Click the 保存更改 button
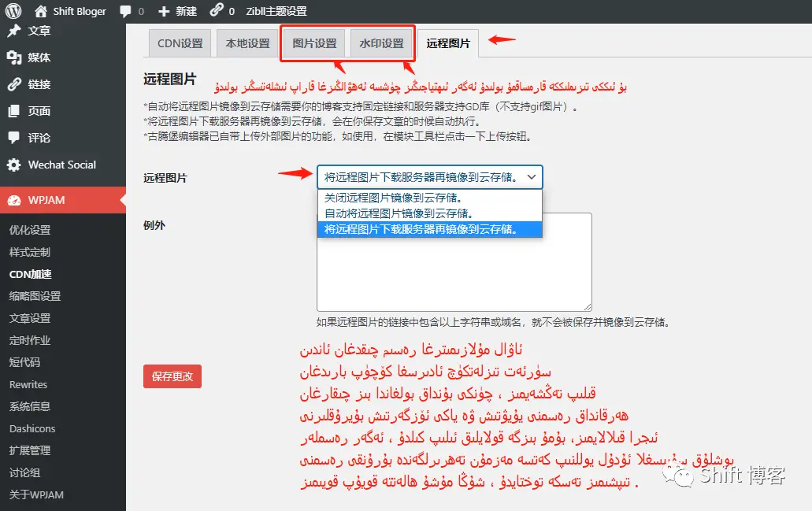This screenshot has width=812, height=511. 172,376
